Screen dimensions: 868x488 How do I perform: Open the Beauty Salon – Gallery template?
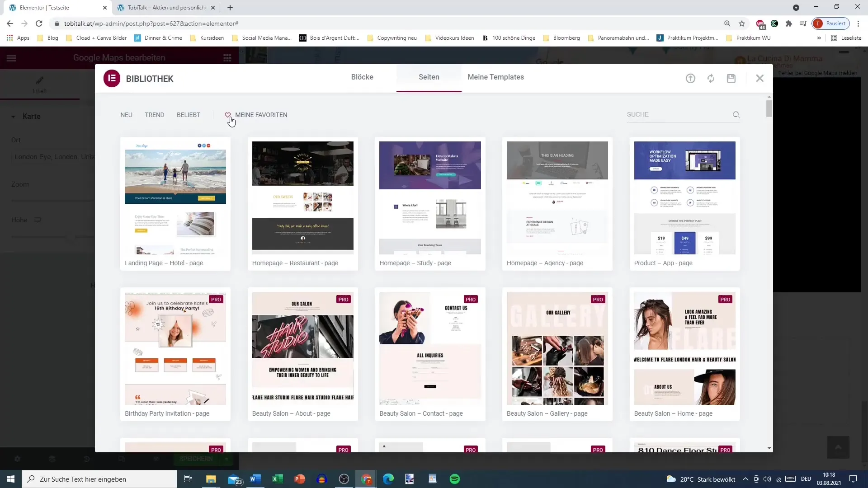click(557, 354)
